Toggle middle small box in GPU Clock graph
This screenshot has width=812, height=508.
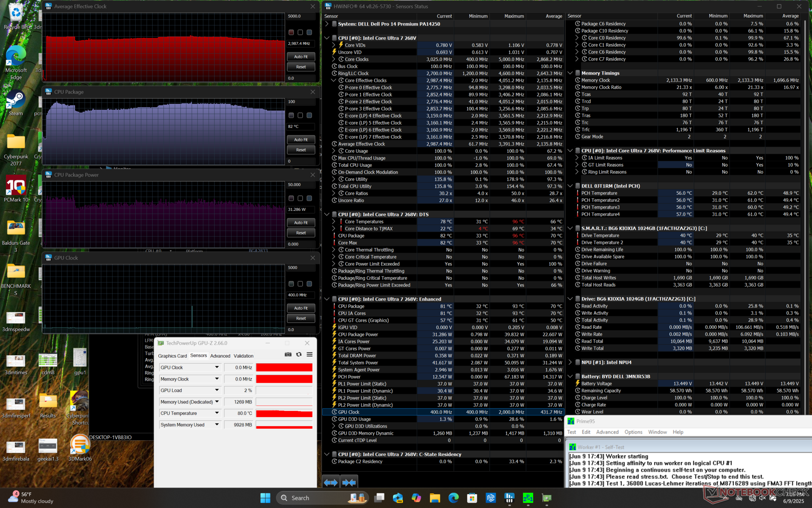click(x=300, y=284)
